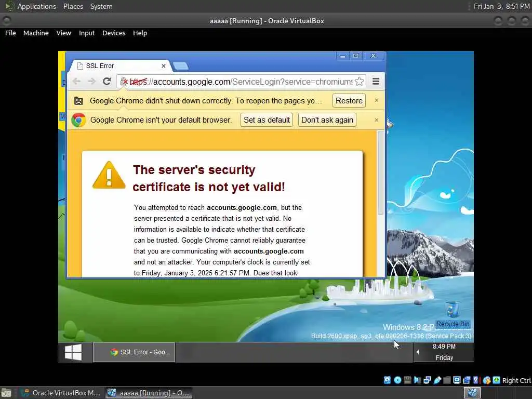Screen dimensions: 532x399
Task: Open the VirtualBox View menu
Action: (64, 33)
